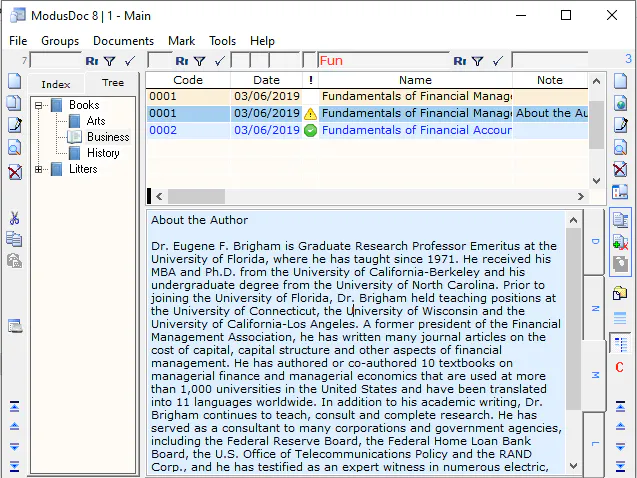The height and width of the screenshot is (478, 637).
Task: Sort by the Date column header
Action: point(266,80)
